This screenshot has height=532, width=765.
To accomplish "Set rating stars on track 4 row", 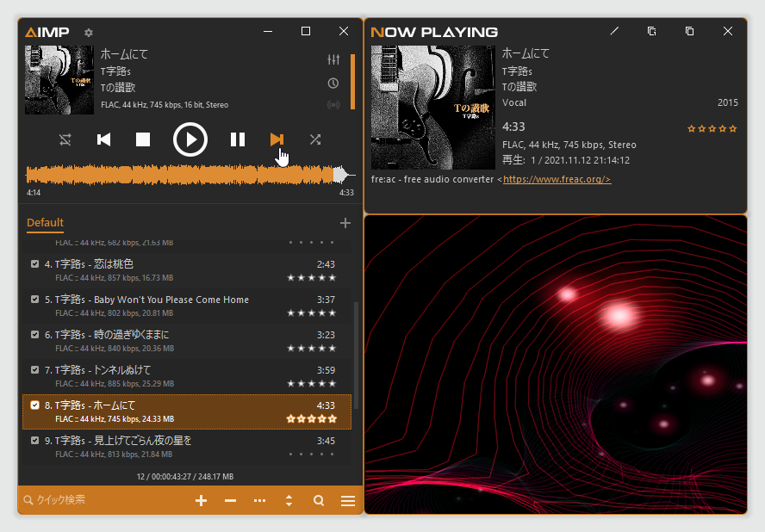I will pyautogui.click(x=311, y=278).
